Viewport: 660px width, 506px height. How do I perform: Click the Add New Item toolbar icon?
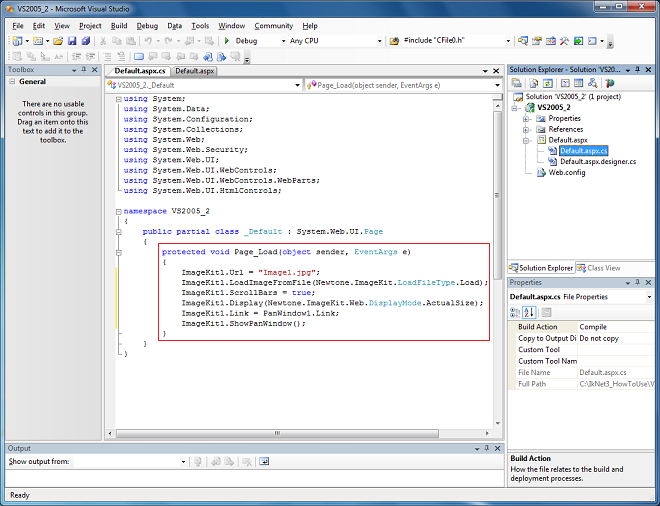(x=38, y=41)
